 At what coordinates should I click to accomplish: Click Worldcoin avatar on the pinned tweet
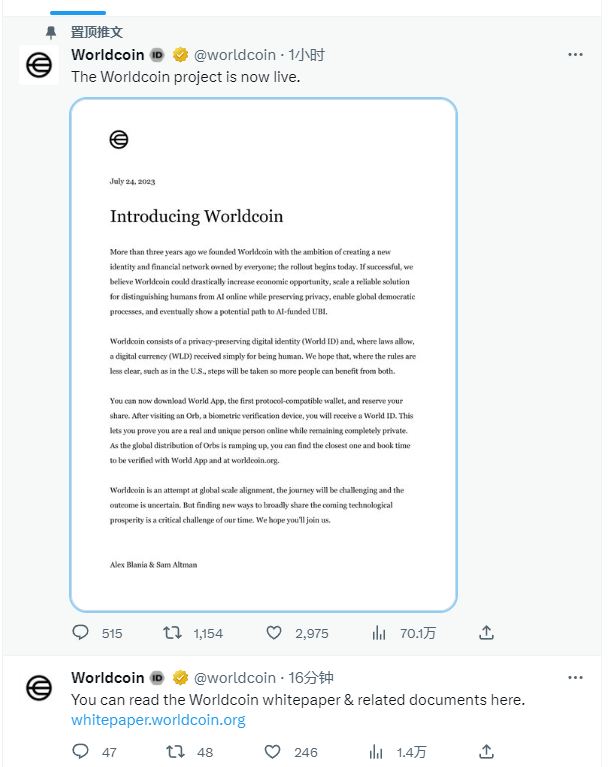39,65
